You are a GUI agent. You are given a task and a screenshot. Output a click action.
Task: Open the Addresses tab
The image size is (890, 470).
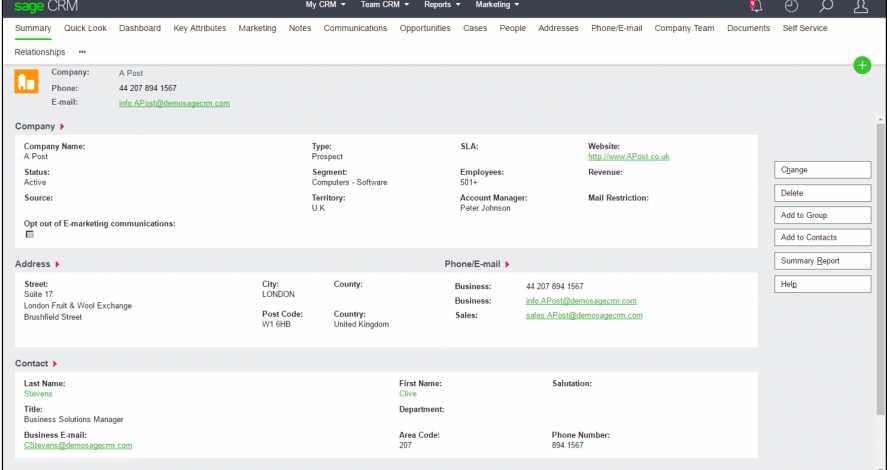click(x=559, y=28)
